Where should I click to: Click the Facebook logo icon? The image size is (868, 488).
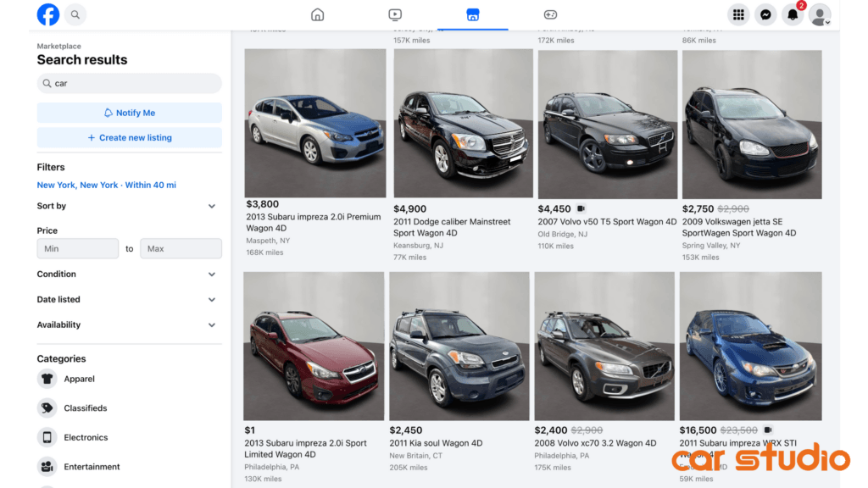48,14
